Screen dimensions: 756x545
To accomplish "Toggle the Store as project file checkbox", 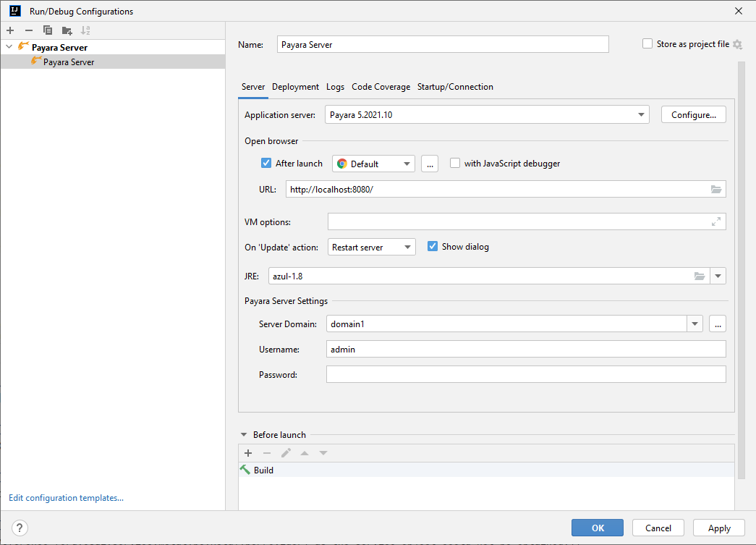I will click(x=647, y=44).
